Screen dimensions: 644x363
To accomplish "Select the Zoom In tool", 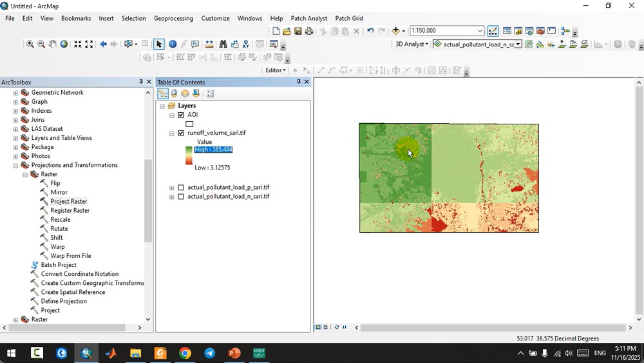I will [30, 44].
